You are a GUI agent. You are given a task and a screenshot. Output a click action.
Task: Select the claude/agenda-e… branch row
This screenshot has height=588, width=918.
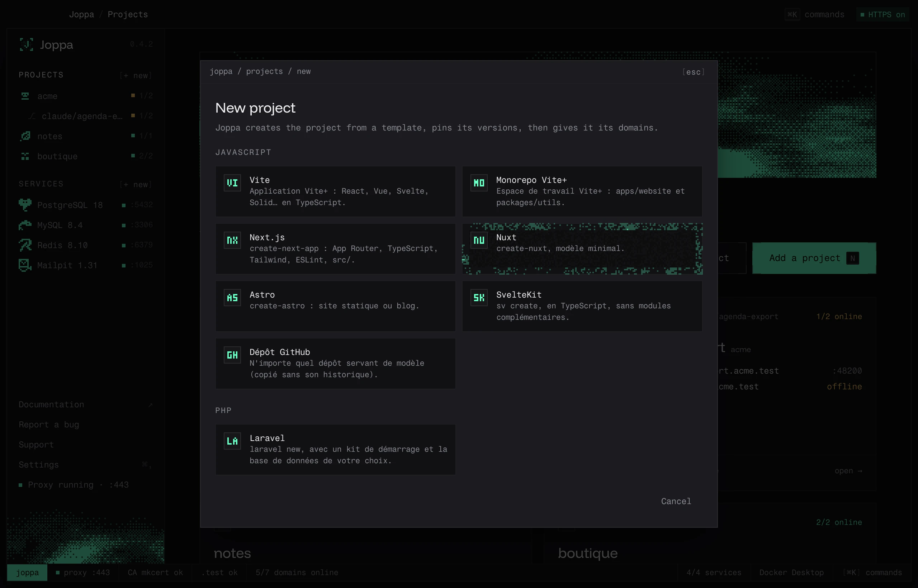[x=86, y=116]
